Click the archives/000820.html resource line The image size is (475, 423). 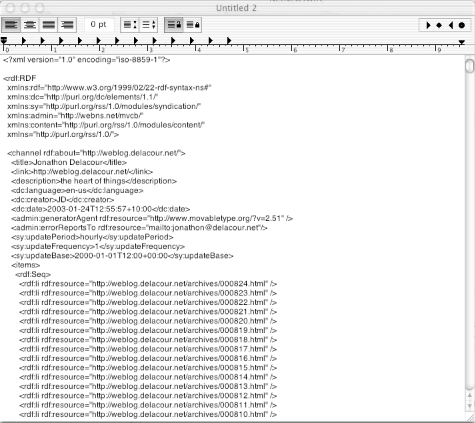pyautogui.click(x=148, y=321)
